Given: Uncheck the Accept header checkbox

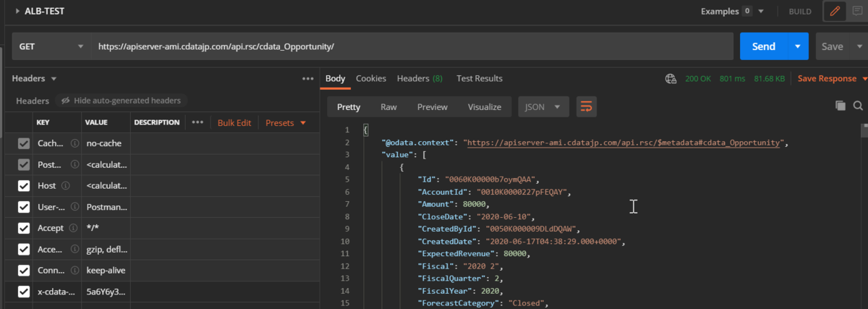Looking at the screenshot, I should tap(24, 229).
